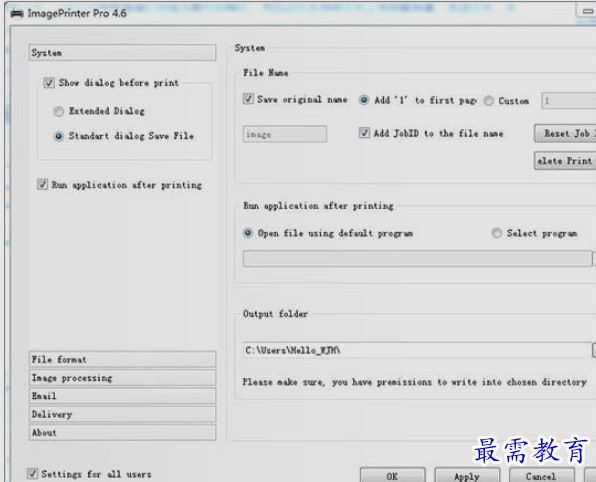
Task: Choose the Select program radio option
Action: 496,233
